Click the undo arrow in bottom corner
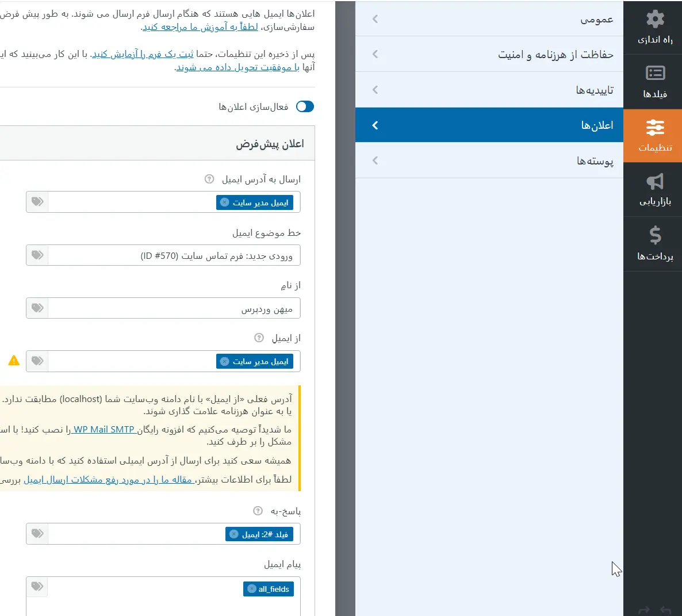Screen dimensions: 682x616 (x=665, y=610)
